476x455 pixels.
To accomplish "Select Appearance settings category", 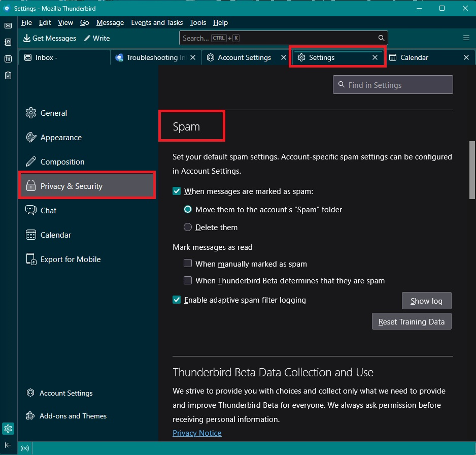I will tap(87, 137).
